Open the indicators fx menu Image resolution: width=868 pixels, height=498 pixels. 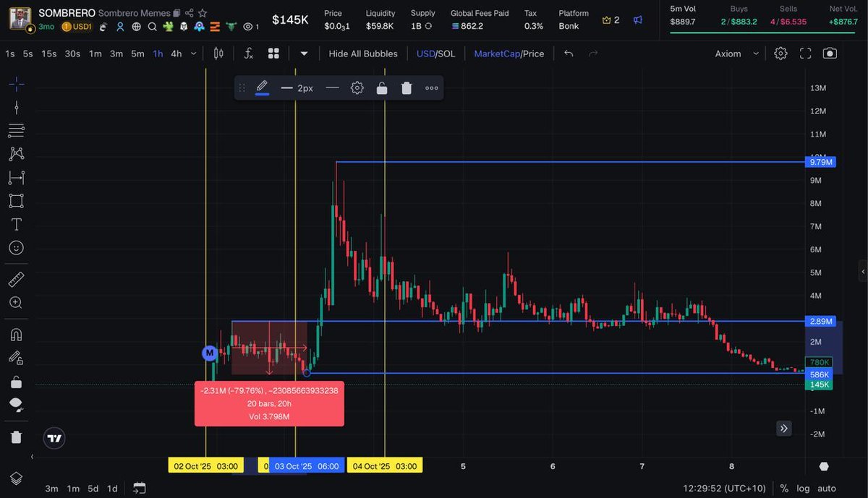(x=248, y=53)
